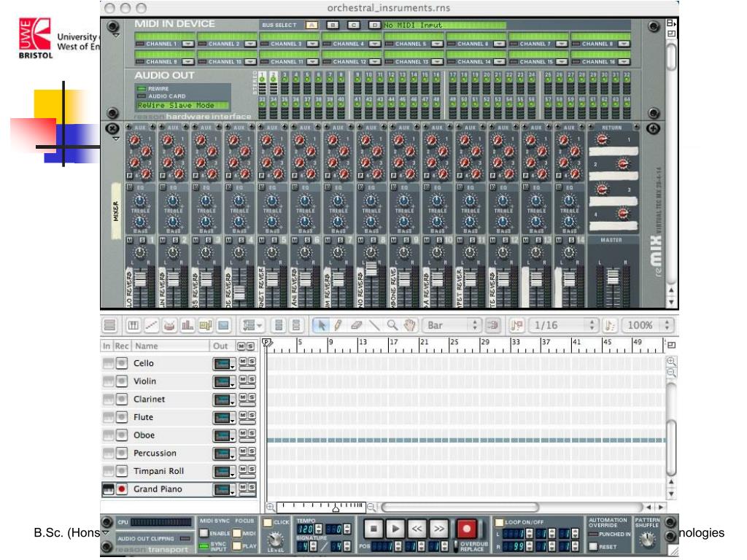Select the hand tool
This screenshot has width=747, height=560.
pyautogui.click(x=409, y=325)
